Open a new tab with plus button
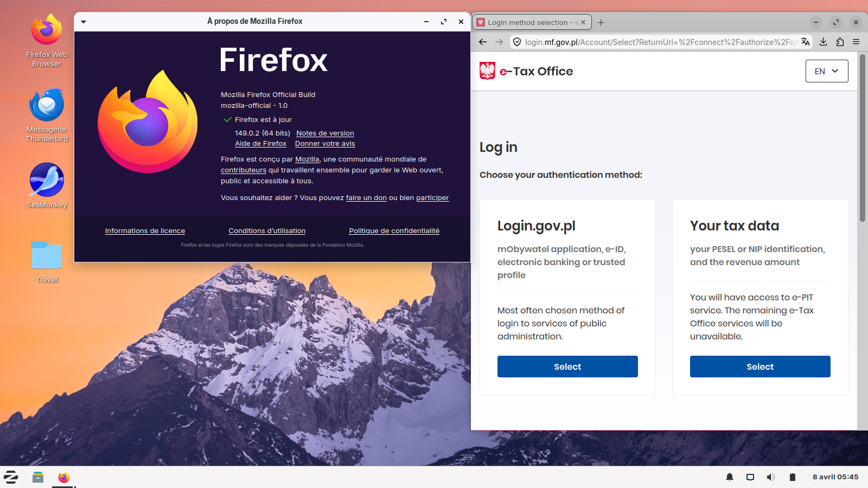Viewport: 868px width, 488px height. [x=601, y=22]
